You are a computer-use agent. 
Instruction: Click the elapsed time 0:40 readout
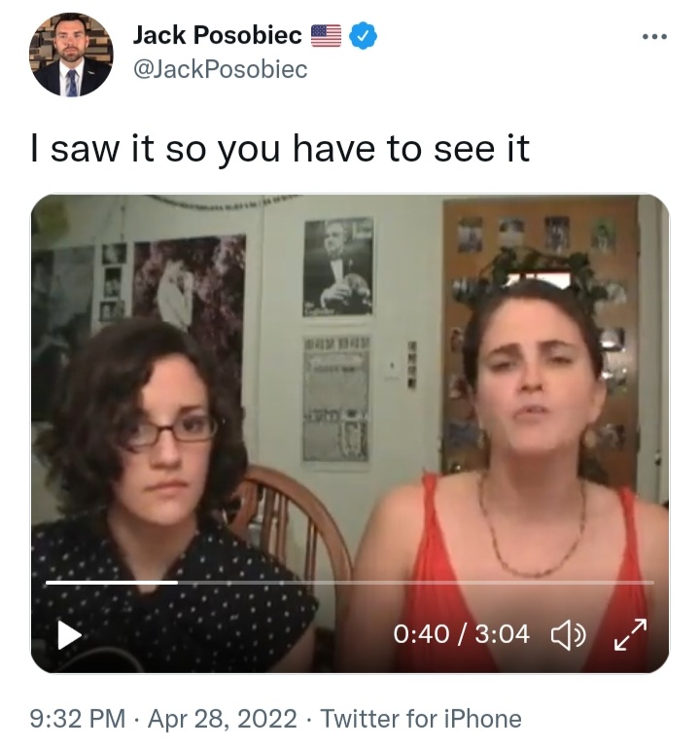tap(421, 634)
